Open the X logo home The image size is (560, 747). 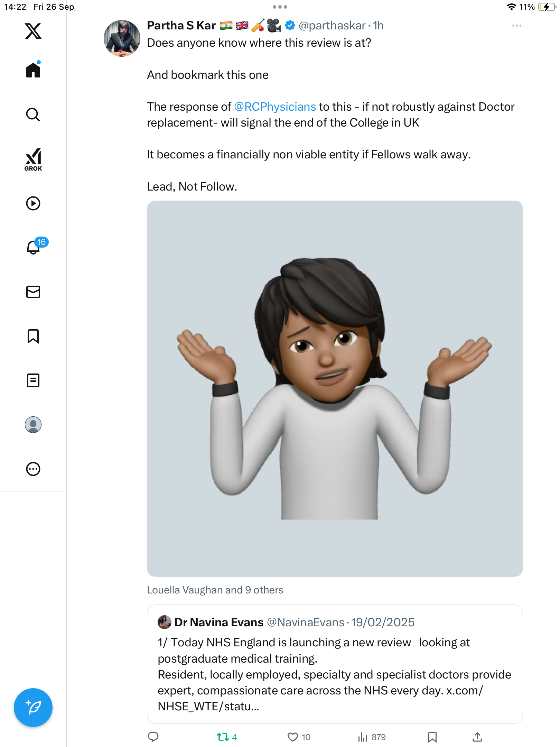(x=33, y=31)
